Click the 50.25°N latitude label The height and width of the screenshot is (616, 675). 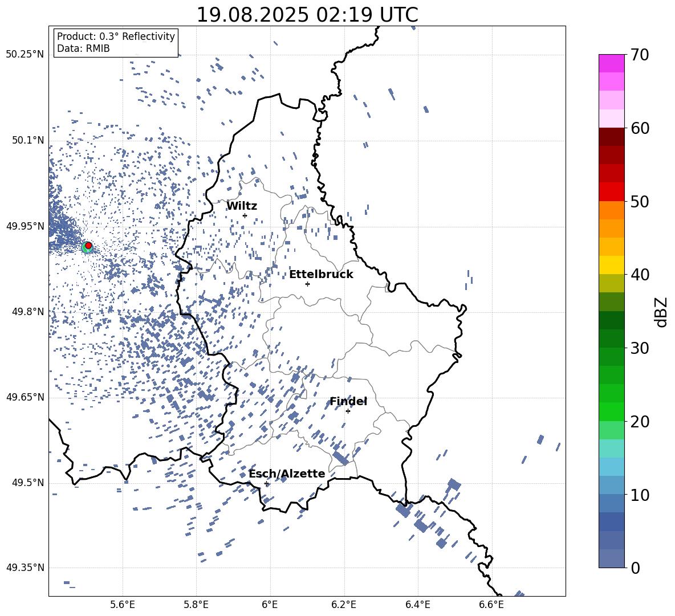pos(25,55)
